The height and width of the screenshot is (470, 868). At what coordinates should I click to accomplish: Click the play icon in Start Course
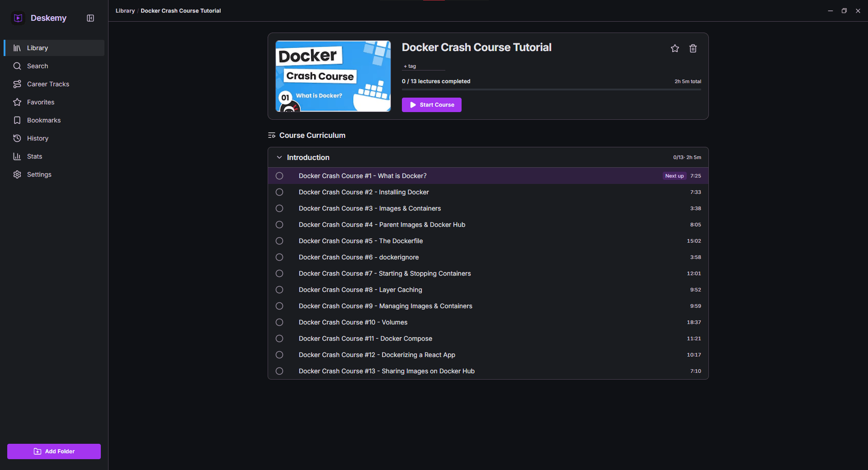coord(413,105)
